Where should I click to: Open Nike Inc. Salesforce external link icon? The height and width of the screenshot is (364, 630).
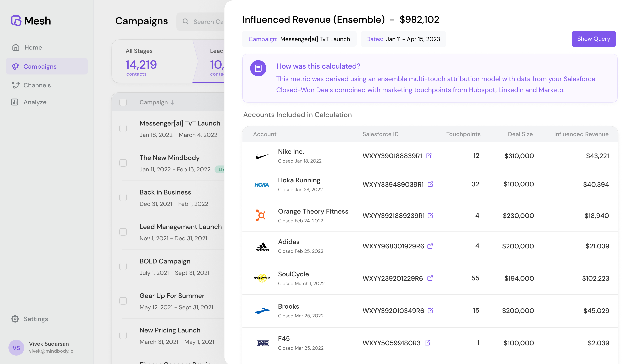point(429,156)
